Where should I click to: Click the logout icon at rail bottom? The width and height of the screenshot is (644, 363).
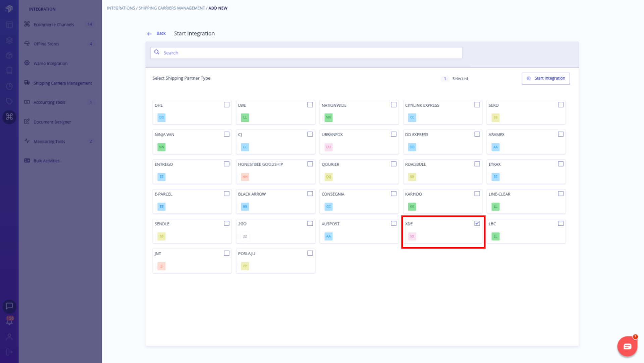coord(9,352)
